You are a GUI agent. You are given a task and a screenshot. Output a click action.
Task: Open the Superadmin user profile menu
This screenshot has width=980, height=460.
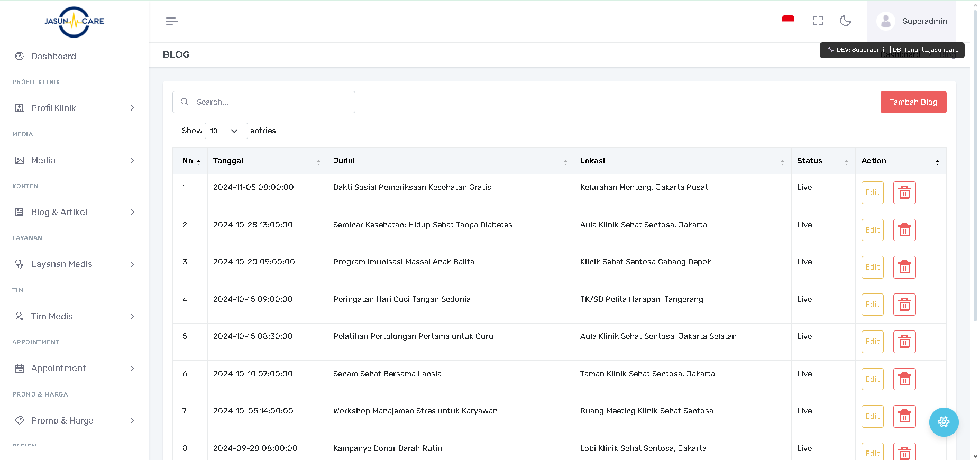912,21
